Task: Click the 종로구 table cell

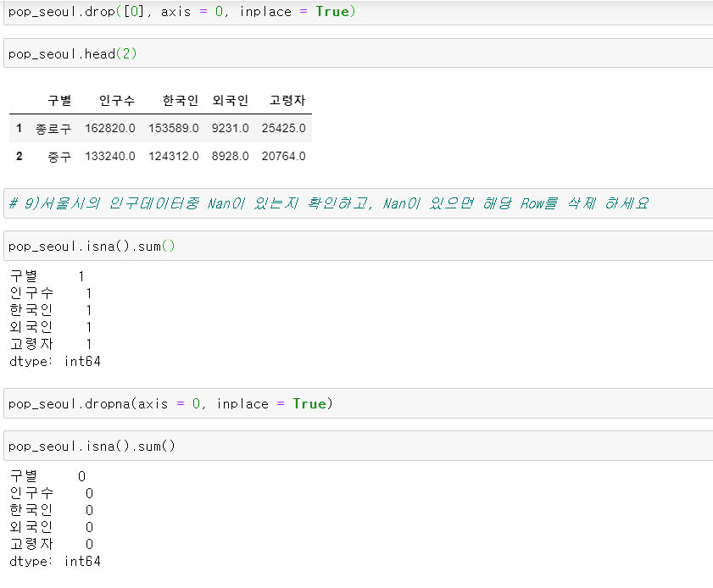Action: tap(53, 129)
